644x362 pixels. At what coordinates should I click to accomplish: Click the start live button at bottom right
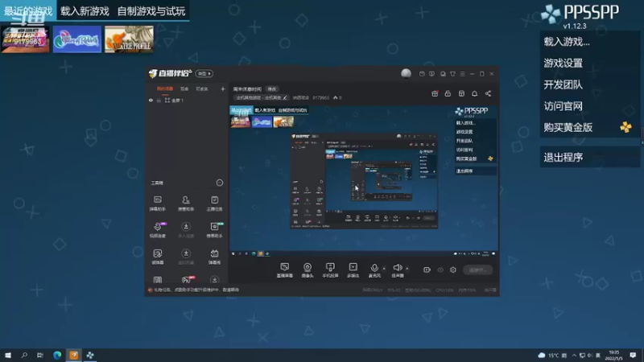(477, 270)
